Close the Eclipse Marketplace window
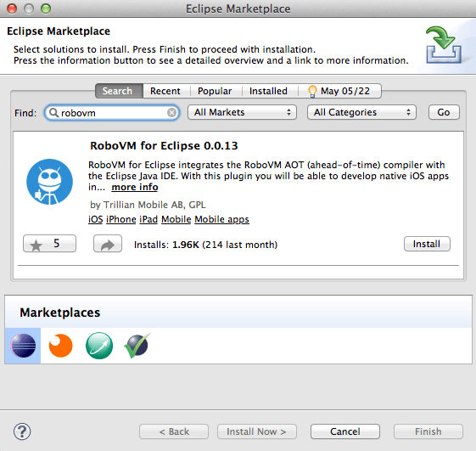 click(x=12, y=8)
